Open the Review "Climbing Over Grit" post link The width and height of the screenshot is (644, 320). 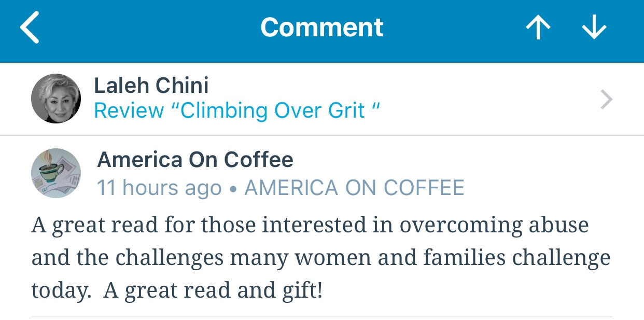coord(237,110)
